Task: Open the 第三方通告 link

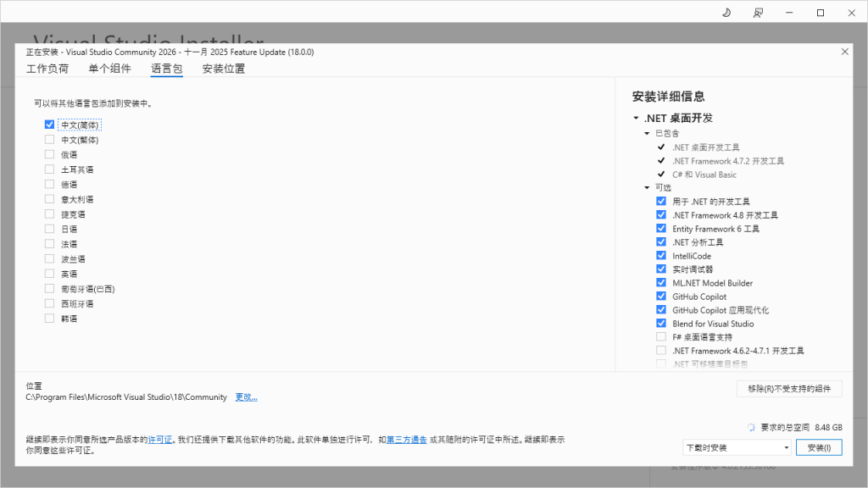Action: click(x=407, y=440)
